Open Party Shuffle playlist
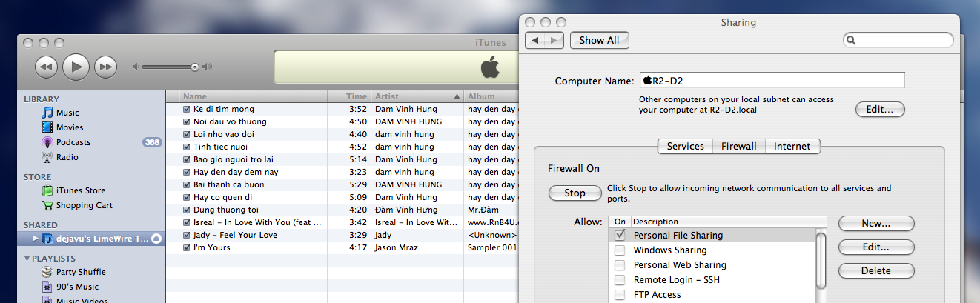 pyautogui.click(x=81, y=272)
